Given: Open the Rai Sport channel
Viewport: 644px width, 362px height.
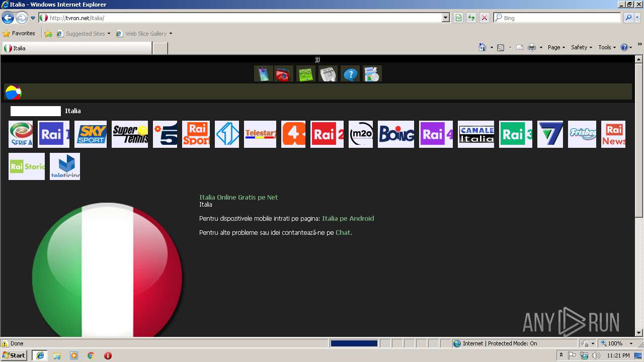Looking at the screenshot, I should pyautogui.click(x=196, y=134).
